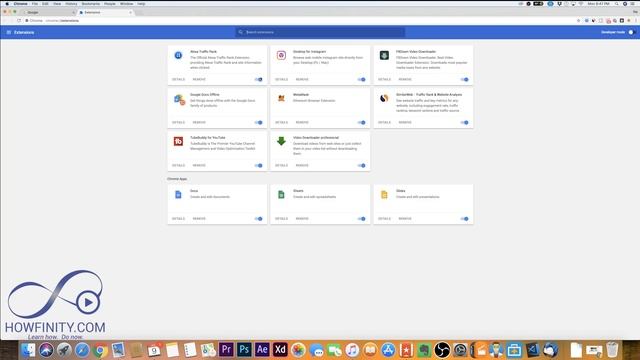The height and width of the screenshot is (360, 640).
Task: Turn off the Slides app toggle
Action: (x=464, y=219)
